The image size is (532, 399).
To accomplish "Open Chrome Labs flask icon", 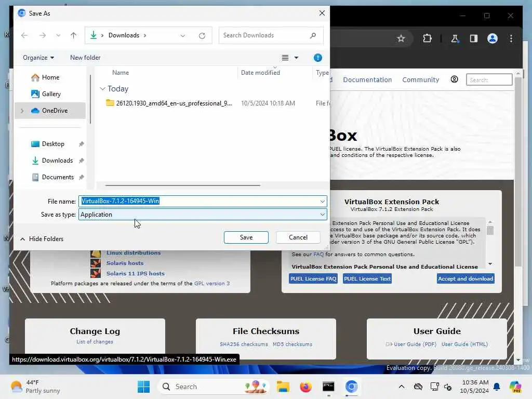I will click(x=455, y=38).
